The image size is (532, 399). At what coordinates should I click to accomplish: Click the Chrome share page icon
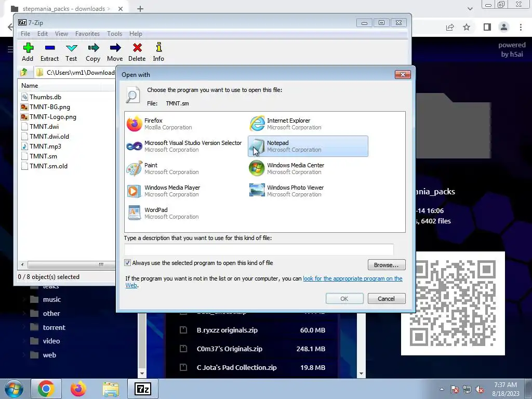point(450,27)
